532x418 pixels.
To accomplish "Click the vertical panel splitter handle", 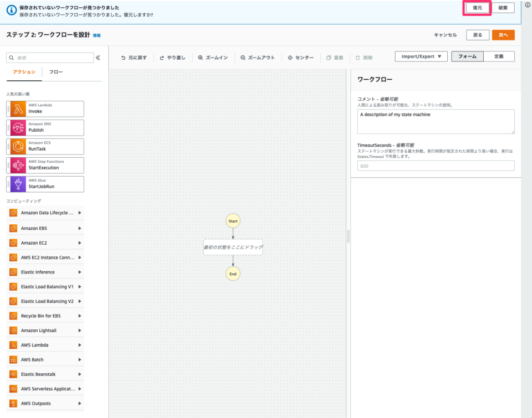I will click(349, 236).
